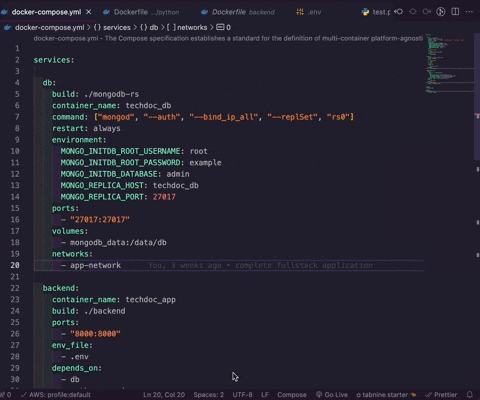Change the LF line ending
480x400 pixels.
coord(265,395)
